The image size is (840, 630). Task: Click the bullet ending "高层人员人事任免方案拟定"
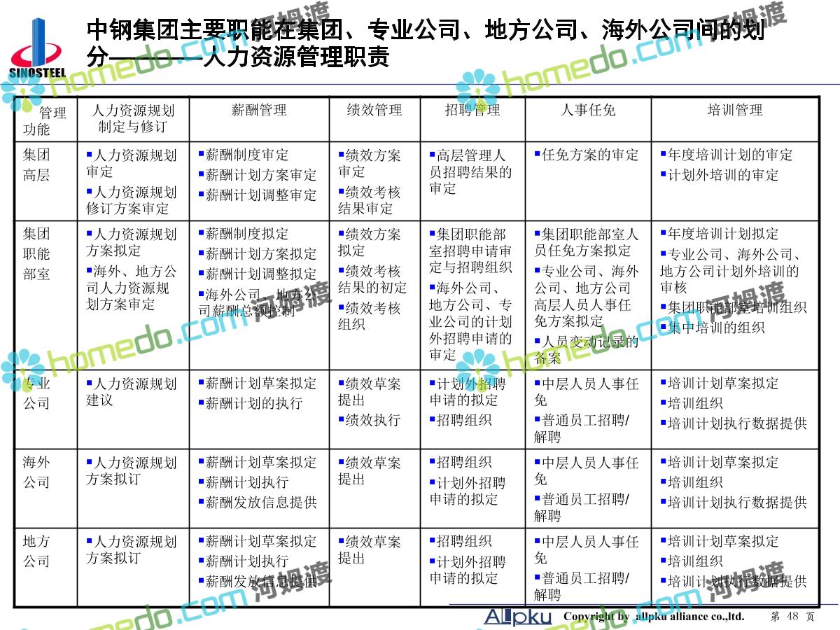[587, 296]
